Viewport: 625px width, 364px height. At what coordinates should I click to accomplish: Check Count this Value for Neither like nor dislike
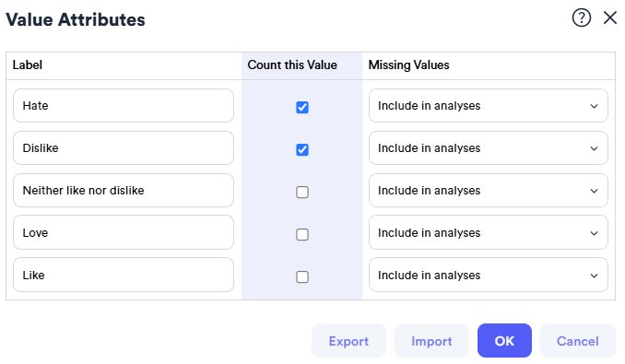tap(302, 192)
